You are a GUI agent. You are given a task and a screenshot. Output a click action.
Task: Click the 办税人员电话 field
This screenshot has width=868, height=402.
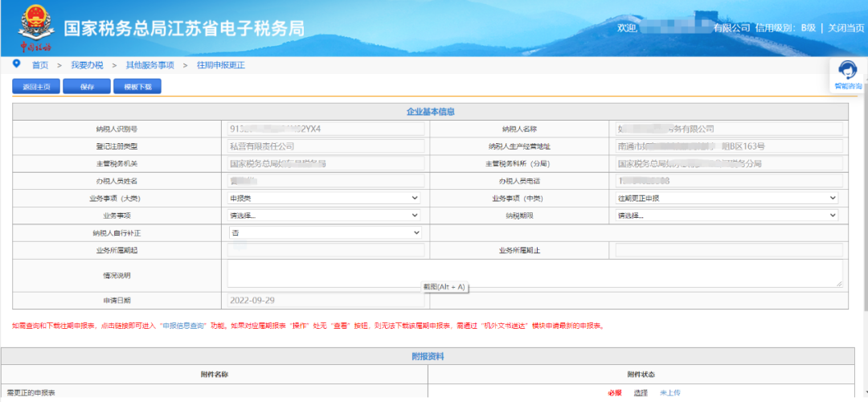(x=729, y=181)
